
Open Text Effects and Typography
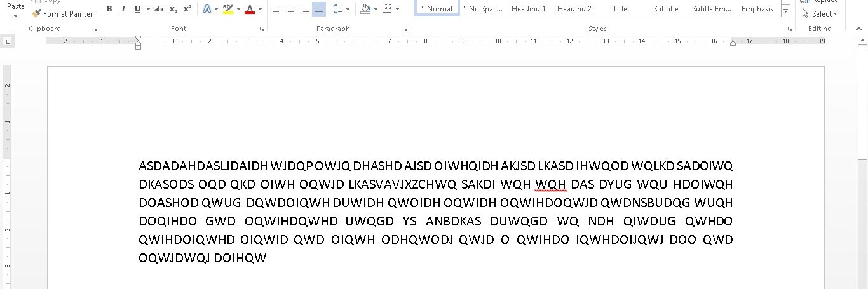pyautogui.click(x=208, y=9)
